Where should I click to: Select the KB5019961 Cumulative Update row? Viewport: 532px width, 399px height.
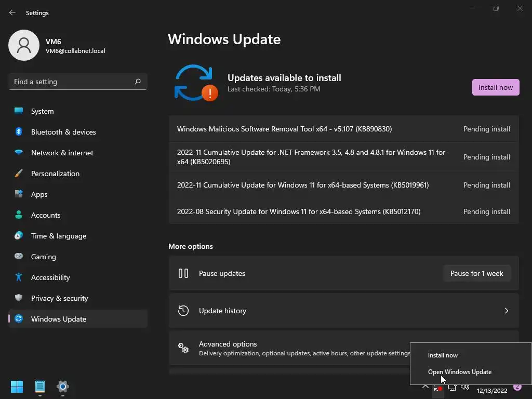point(344,185)
